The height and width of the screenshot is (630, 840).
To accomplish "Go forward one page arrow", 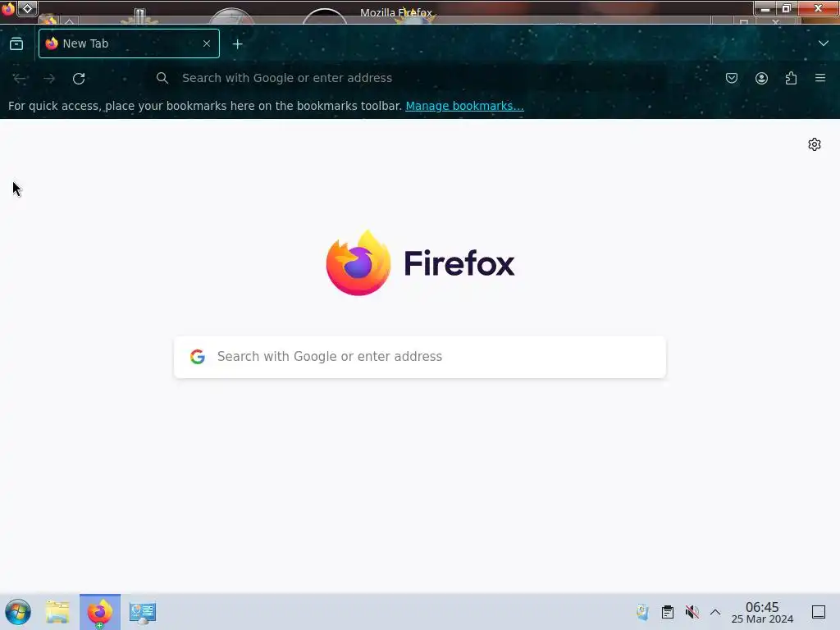I will click(x=49, y=78).
